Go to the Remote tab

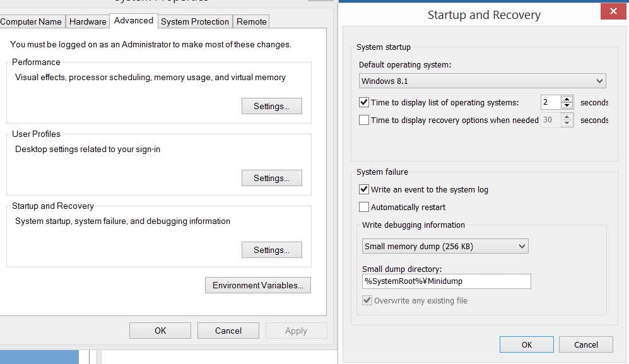[252, 21]
